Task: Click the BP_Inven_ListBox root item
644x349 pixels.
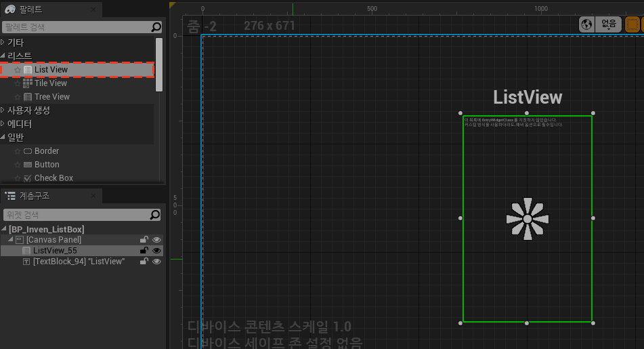Action: tap(47, 229)
